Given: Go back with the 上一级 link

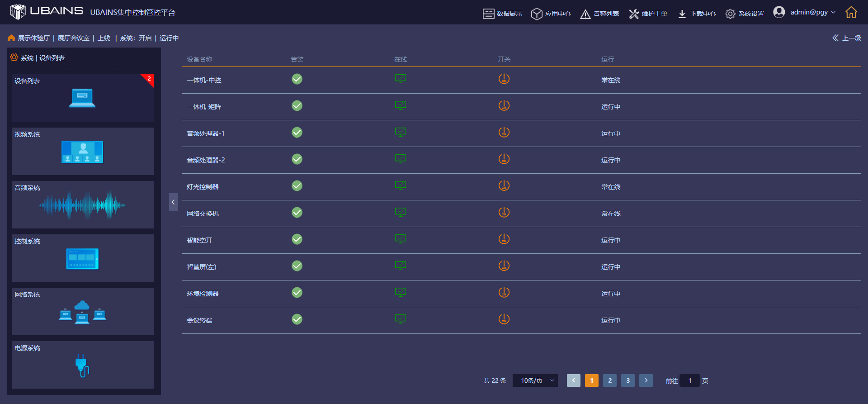Looking at the screenshot, I should [847, 38].
